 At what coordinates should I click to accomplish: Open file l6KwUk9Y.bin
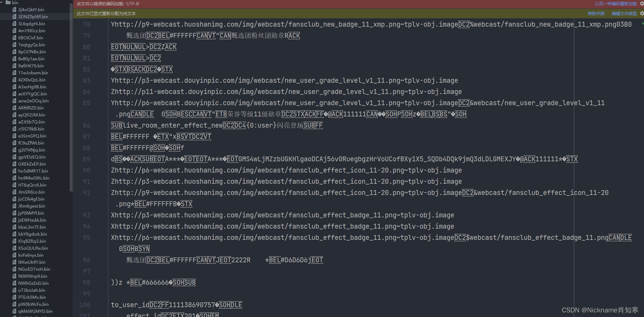32,262
